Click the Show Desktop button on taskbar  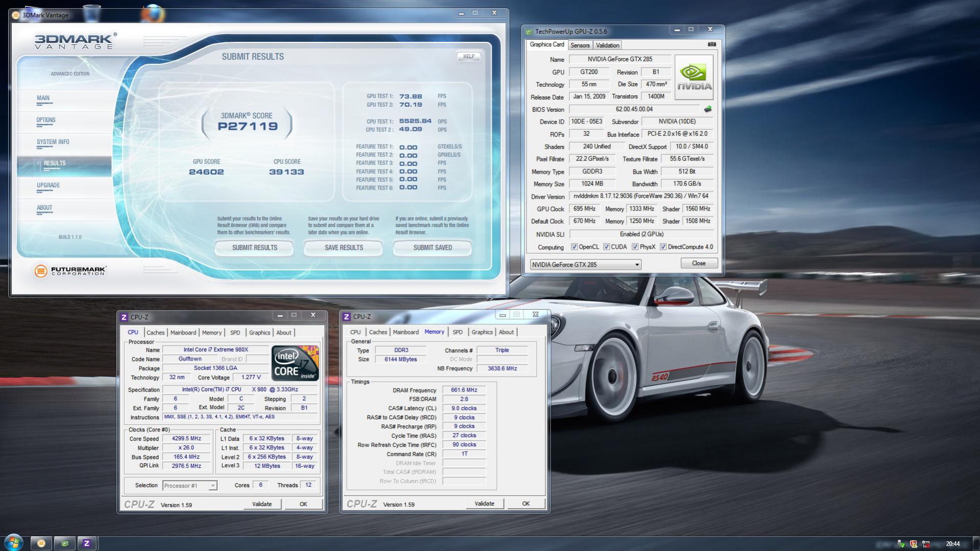click(x=976, y=543)
